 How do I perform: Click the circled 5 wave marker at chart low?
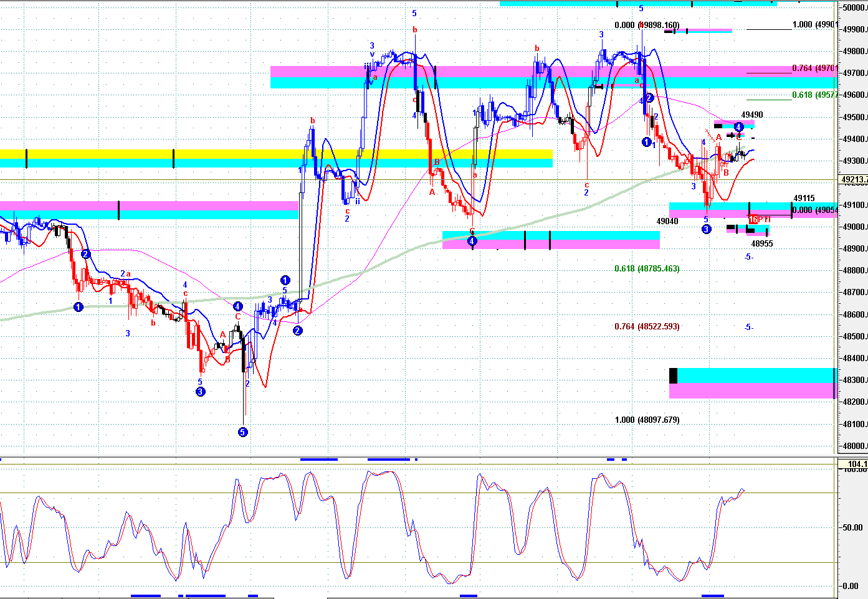(x=243, y=432)
